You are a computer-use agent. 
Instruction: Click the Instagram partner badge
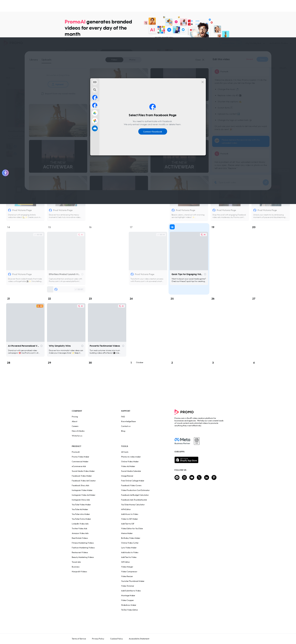point(197,441)
